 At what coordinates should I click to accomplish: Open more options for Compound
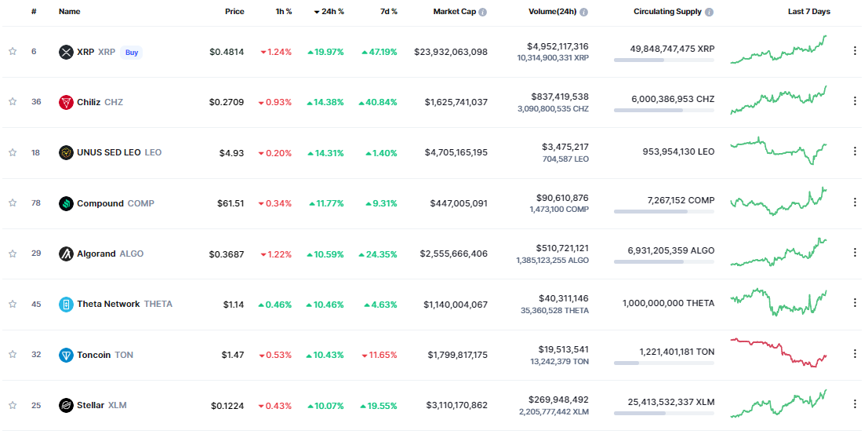click(x=855, y=202)
